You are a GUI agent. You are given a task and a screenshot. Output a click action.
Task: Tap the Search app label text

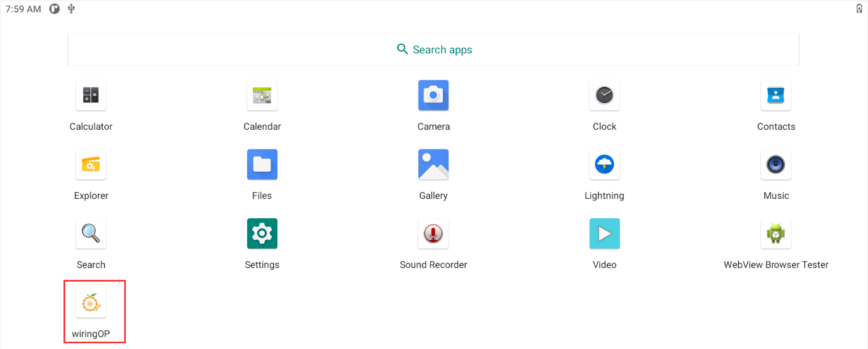click(x=91, y=265)
